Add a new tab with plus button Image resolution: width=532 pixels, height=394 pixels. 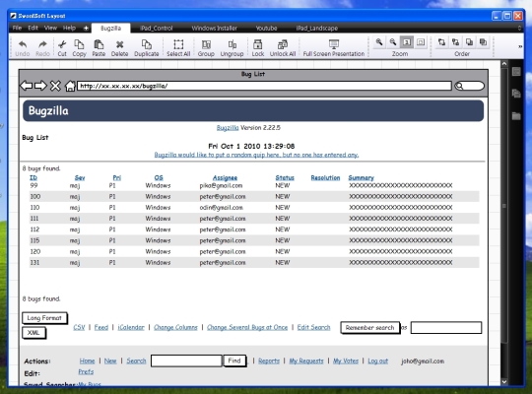coord(86,29)
